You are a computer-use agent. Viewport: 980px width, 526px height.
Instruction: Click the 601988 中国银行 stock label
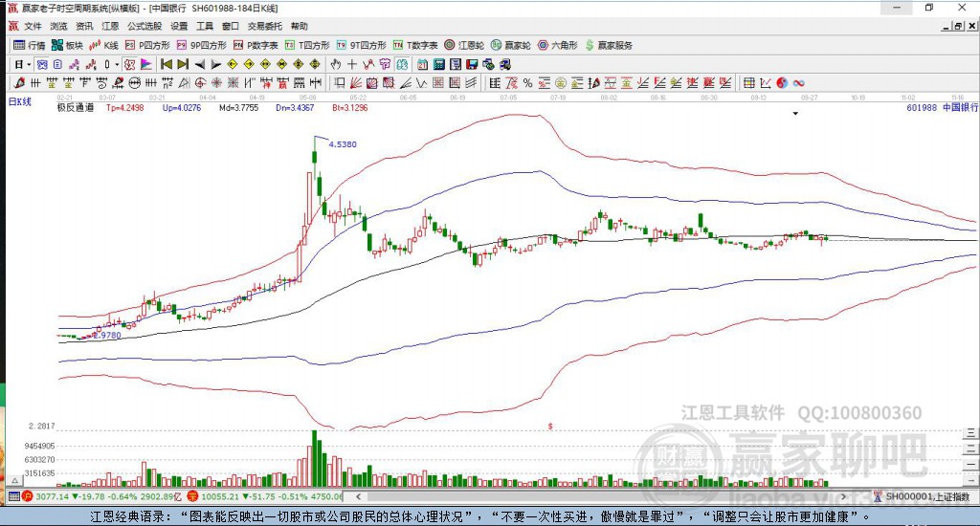942,107
